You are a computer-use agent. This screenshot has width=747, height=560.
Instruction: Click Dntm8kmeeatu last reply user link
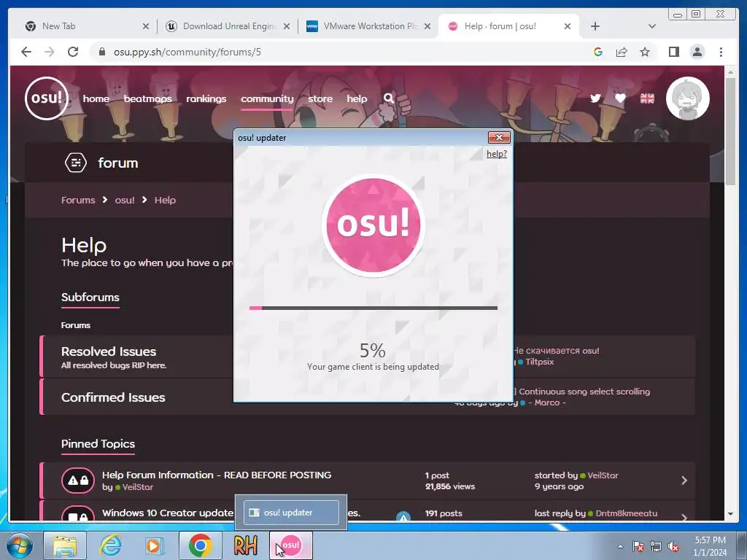tap(627, 513)
